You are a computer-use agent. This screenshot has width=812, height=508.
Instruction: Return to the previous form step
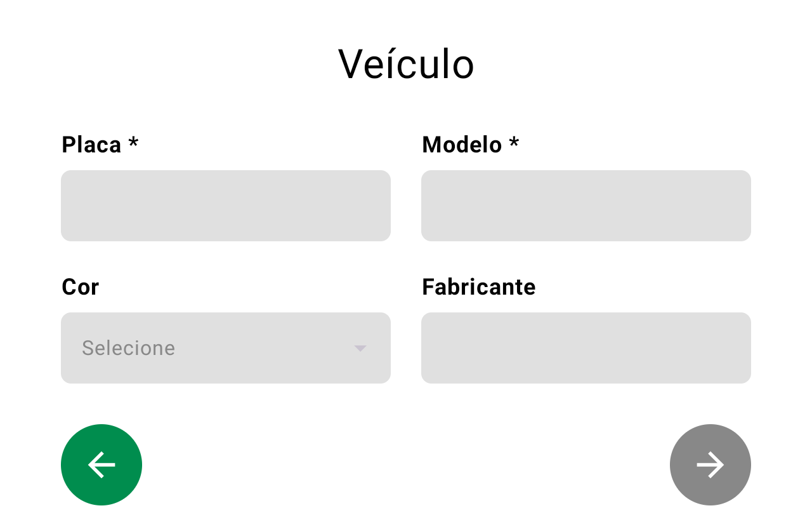tap(101, 465)
